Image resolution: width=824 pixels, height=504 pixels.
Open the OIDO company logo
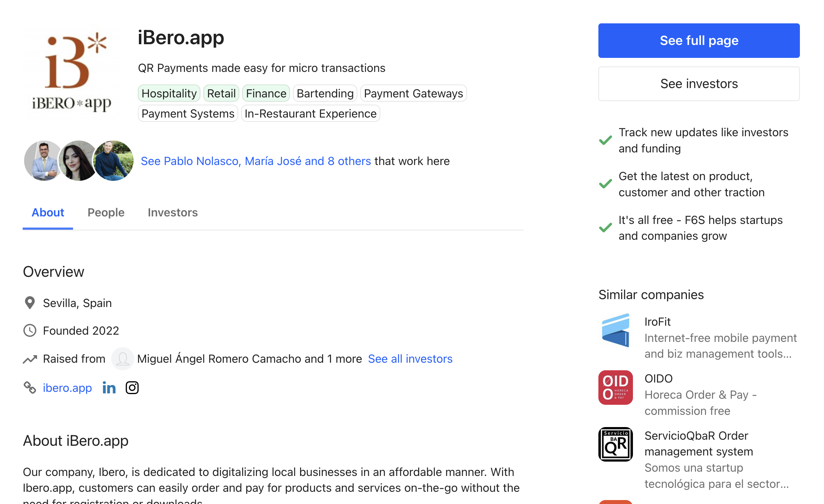pos(616,388)
